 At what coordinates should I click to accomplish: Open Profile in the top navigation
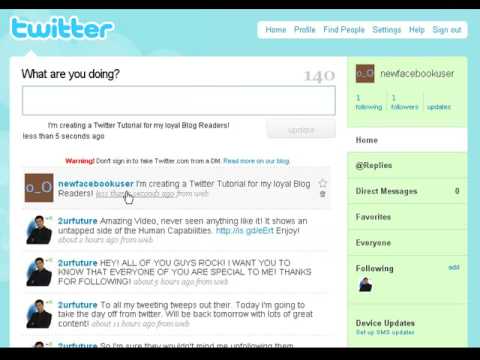pyautogui.click(x=305, y=30)
